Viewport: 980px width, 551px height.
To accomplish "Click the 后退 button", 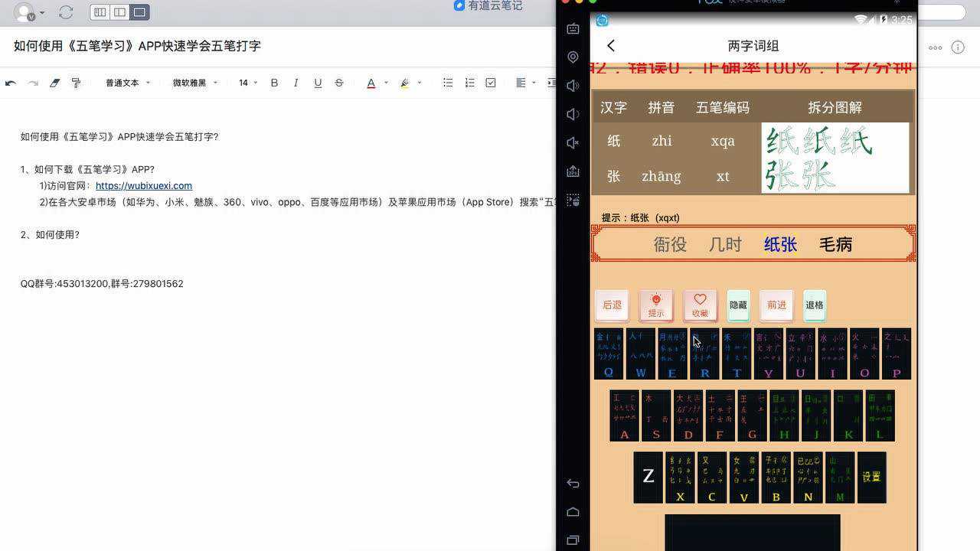I will click(612, 305).
